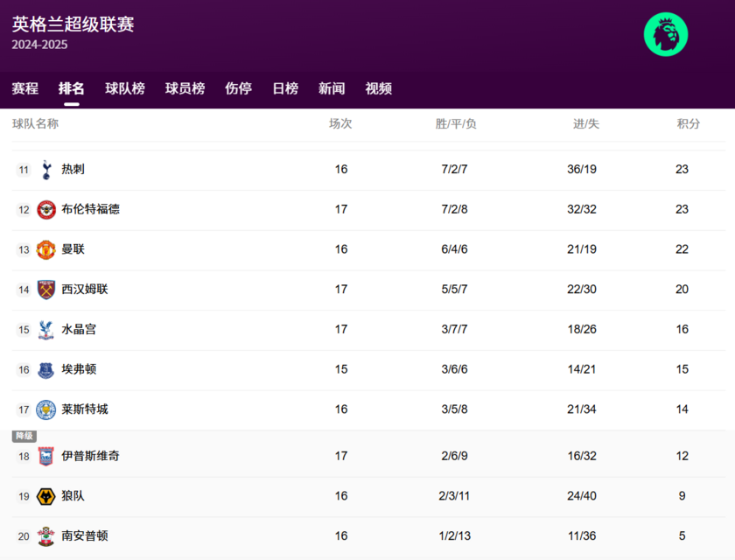735x560 pixels.
Task: Select the Everton club badge icon
Action: tap(45, 369)
